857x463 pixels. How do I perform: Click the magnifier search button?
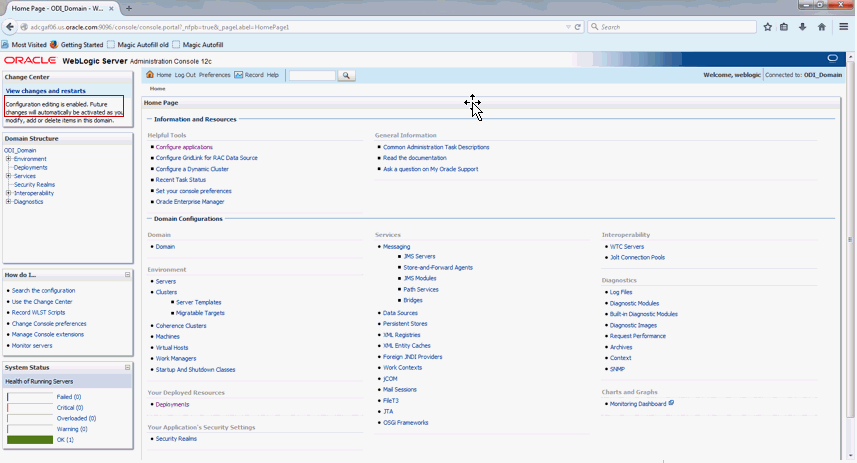pyautogui.click(x=346, y=75)
